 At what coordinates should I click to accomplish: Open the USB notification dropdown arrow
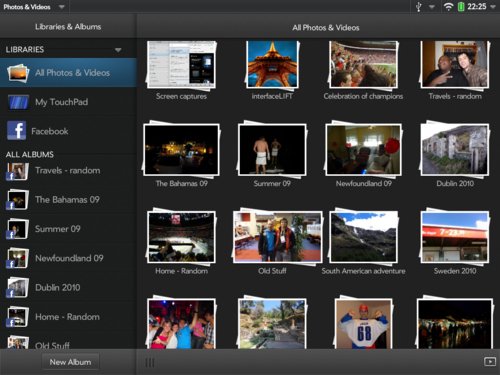[x=432, y=7]
